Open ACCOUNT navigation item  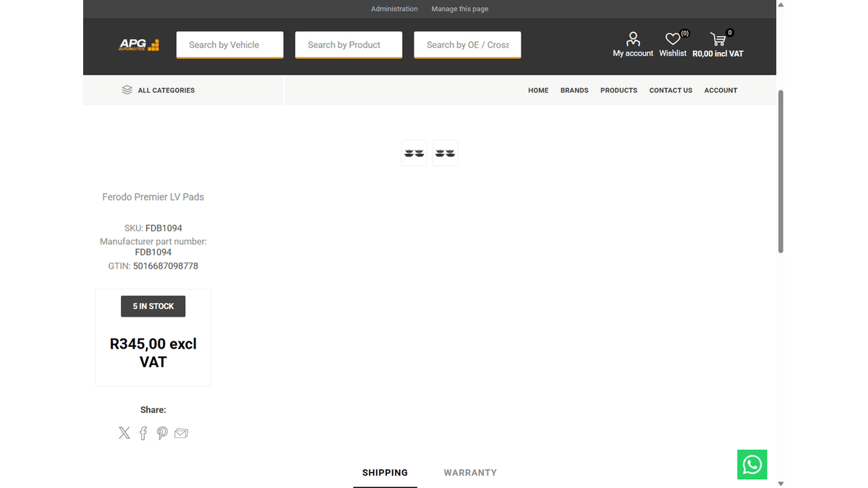tap(720, 90)
